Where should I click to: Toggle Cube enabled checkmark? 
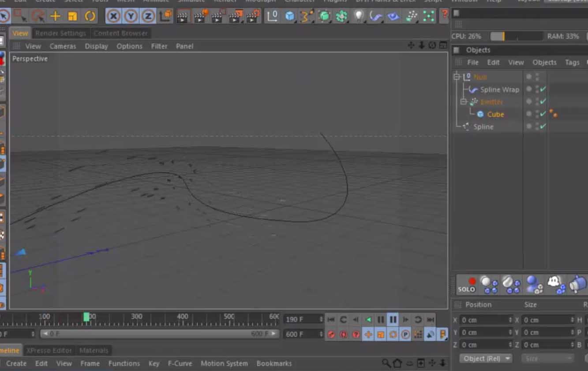click(543, 114)
